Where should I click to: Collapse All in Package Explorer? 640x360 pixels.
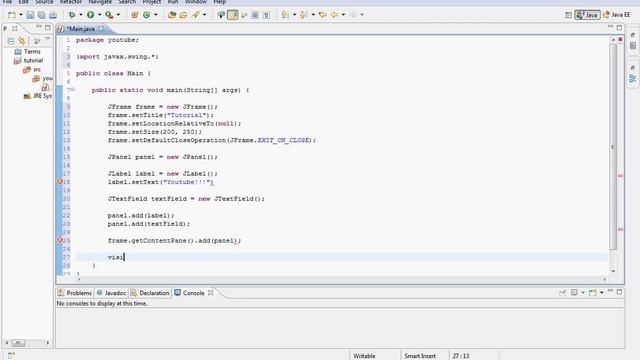(x=11, y=41)
